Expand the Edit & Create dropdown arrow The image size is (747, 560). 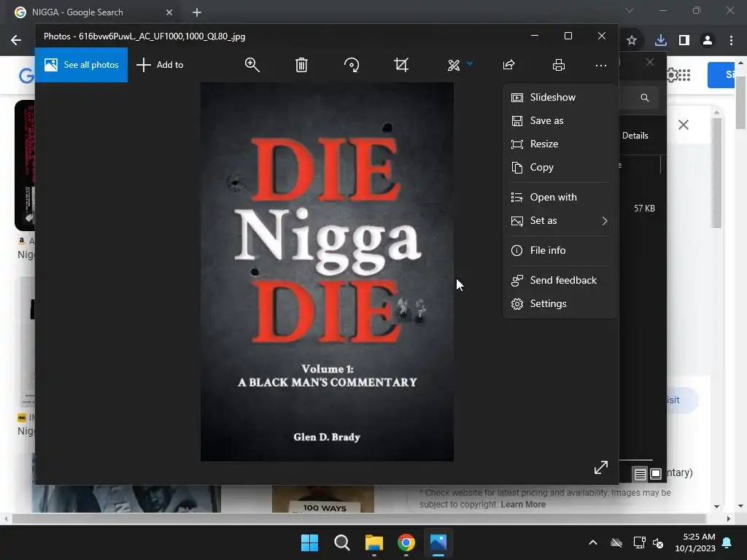pos(470,63)
